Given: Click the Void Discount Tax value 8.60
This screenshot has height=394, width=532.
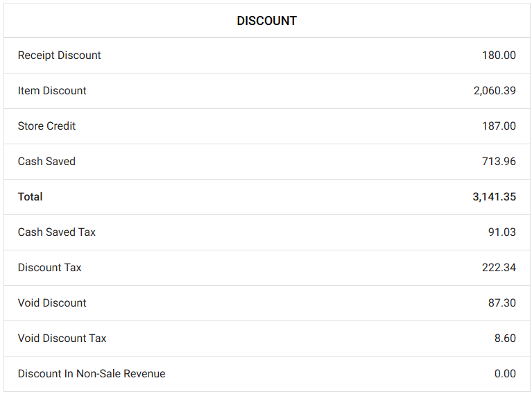Looking at the screenshot, I should click(x=505, y=339).
